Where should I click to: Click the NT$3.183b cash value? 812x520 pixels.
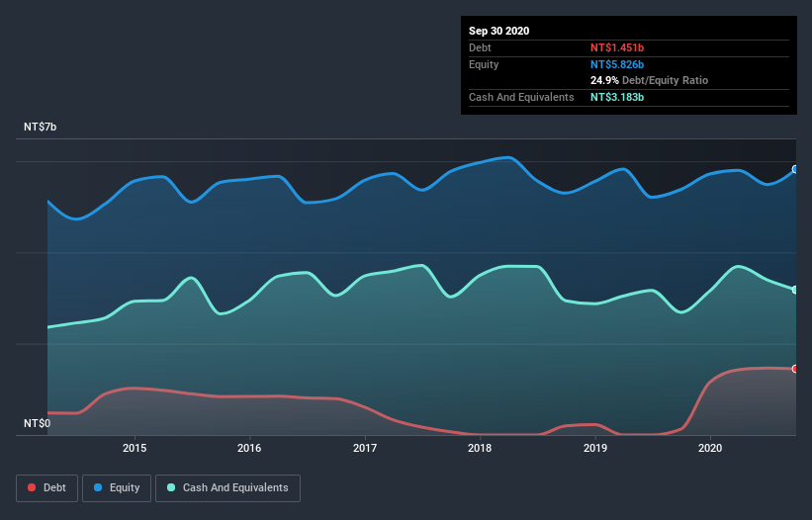click(x=617, y=97)
